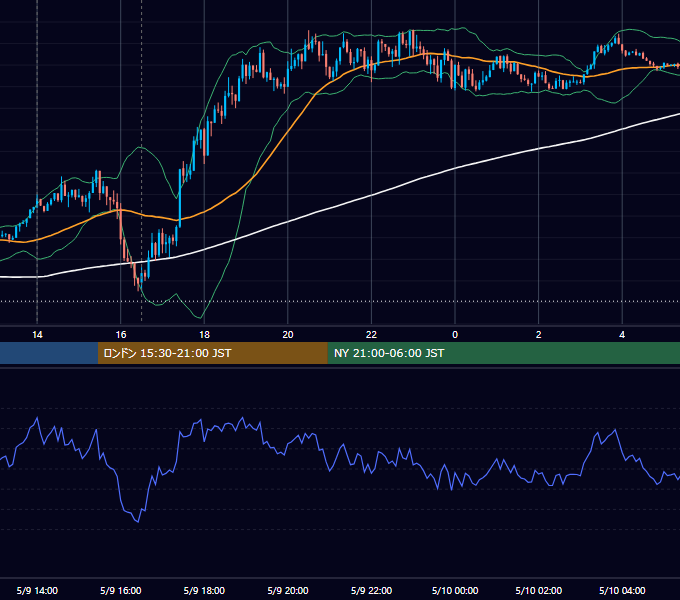
Task: Click the '5/10 04:00' date label
Action: click(622, 590)
